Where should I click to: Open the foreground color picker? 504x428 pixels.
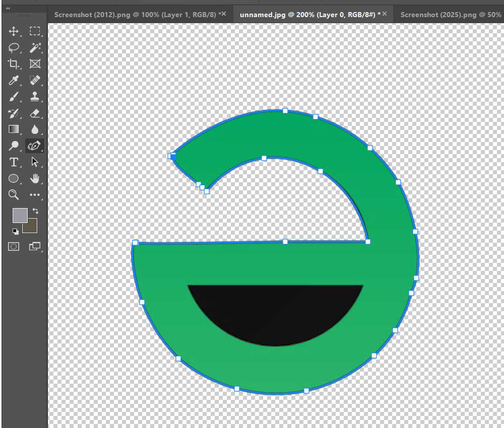point(20,215)
